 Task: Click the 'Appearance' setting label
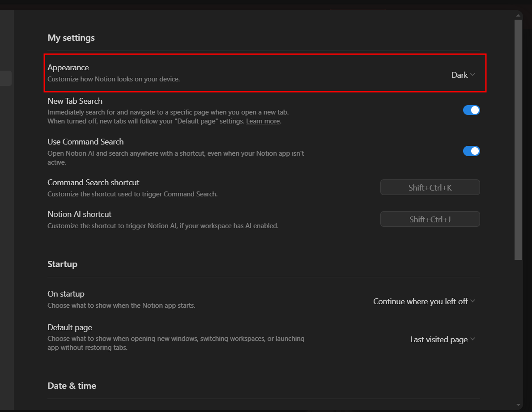68,68
